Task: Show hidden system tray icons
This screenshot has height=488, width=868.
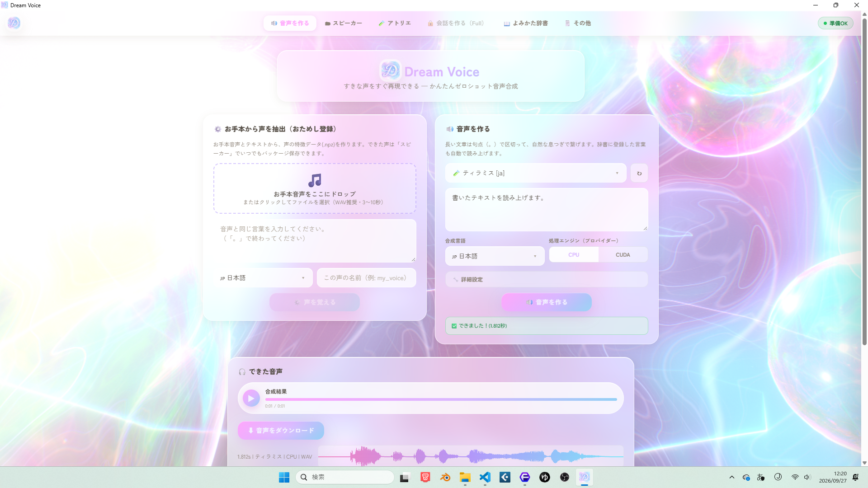Action: 732,477
